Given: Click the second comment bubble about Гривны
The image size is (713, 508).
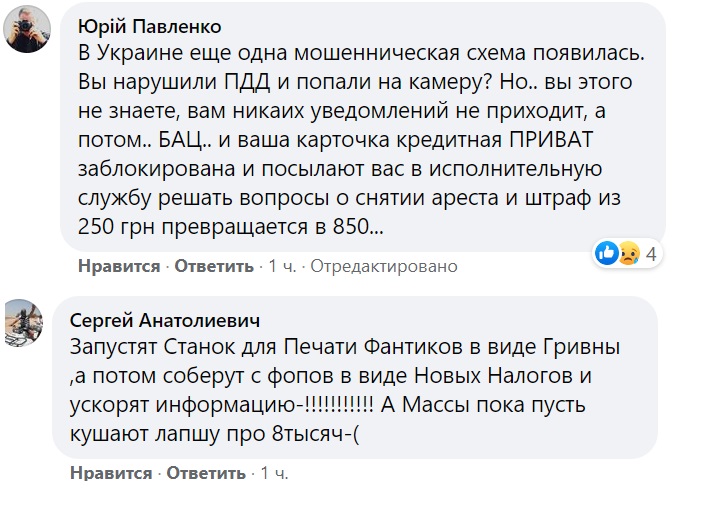Looking at the screenshot, I should pos(355,377).
